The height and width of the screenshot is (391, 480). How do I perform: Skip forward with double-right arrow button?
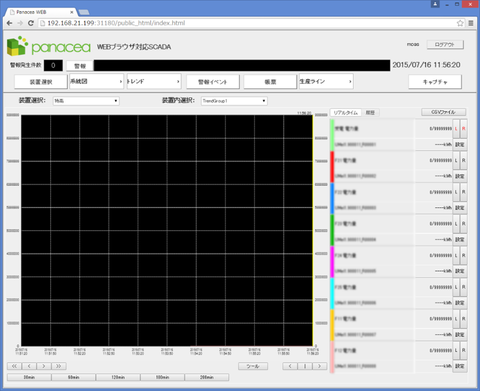[x=59, y=366]
